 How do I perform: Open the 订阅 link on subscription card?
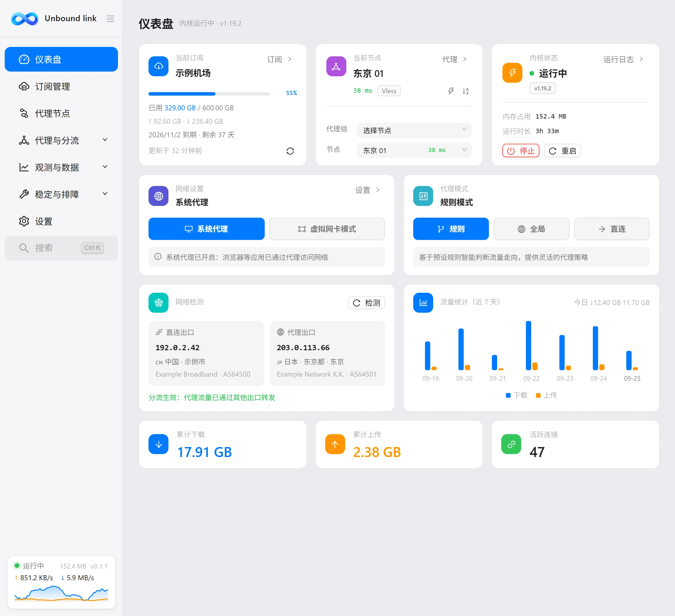[280, 59]
